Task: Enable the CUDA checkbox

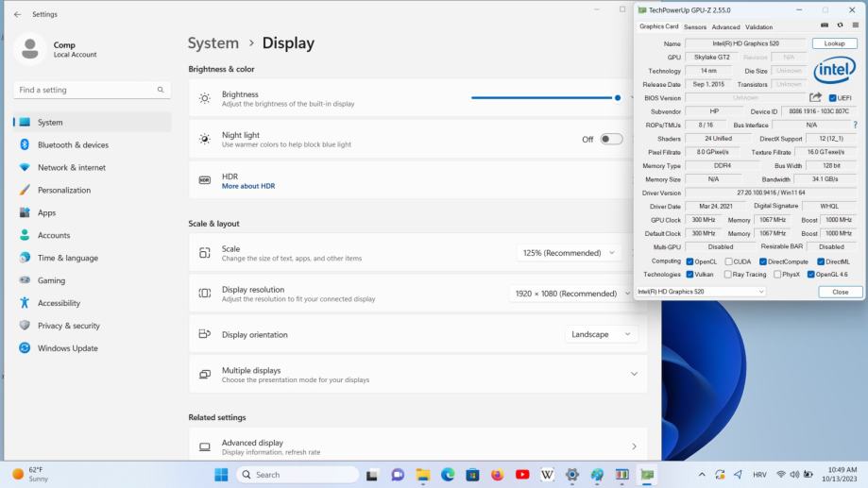Action: click(728, 261)
